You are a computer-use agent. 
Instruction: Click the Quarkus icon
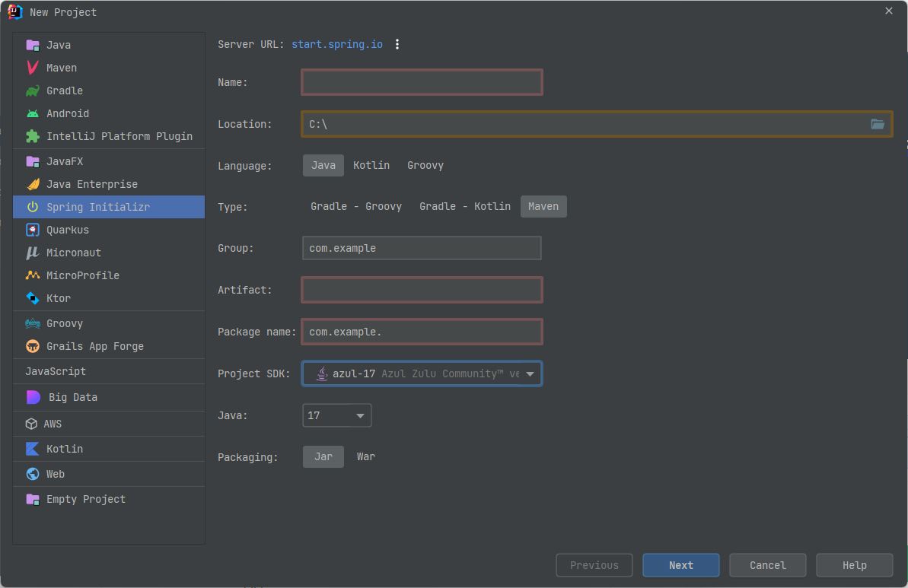click(x=33, y=230)
